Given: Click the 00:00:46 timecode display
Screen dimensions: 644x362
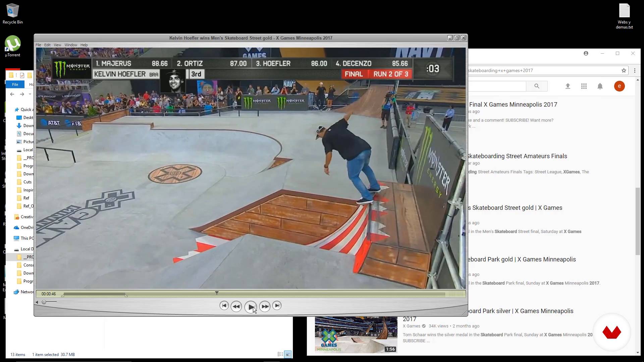Looking at the screenshot, I should (49, 294).
